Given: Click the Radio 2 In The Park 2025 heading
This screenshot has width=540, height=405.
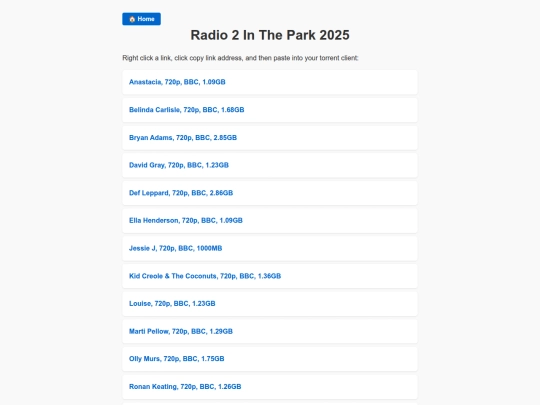Looking at the screenshot, I should coord(270,35).
